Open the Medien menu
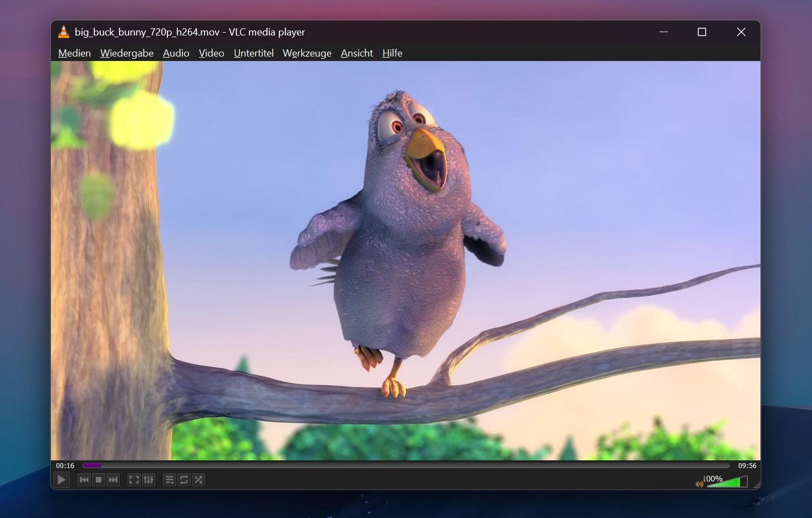 click(74, 53)
